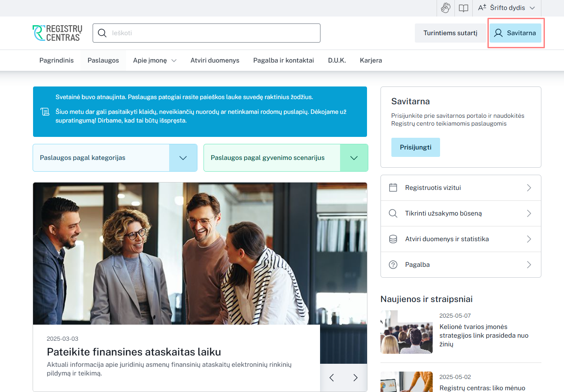
Task: Open the 2025-05-07 news thumbnail
Action: (407, 332)
